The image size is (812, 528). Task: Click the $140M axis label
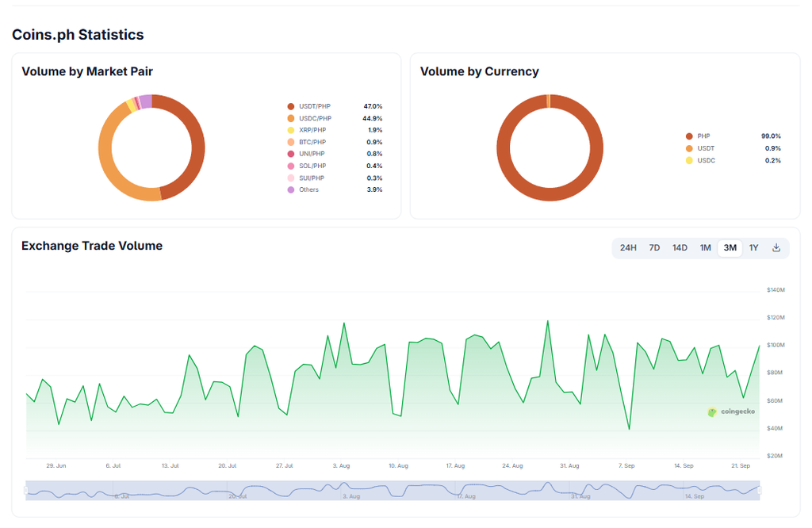pyautogui.click(x=776, y=290)
